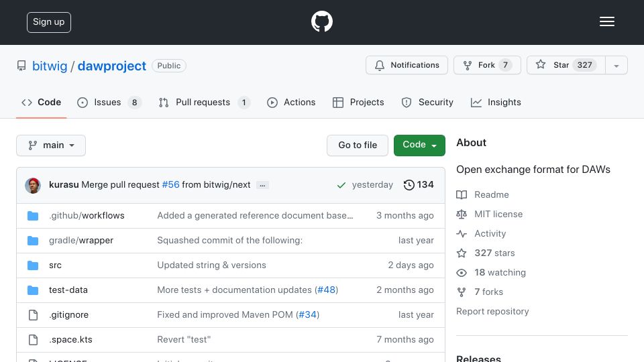This screenshot has height=362, width=644.
Task: View 134 commits history
Action: [419, 185]
